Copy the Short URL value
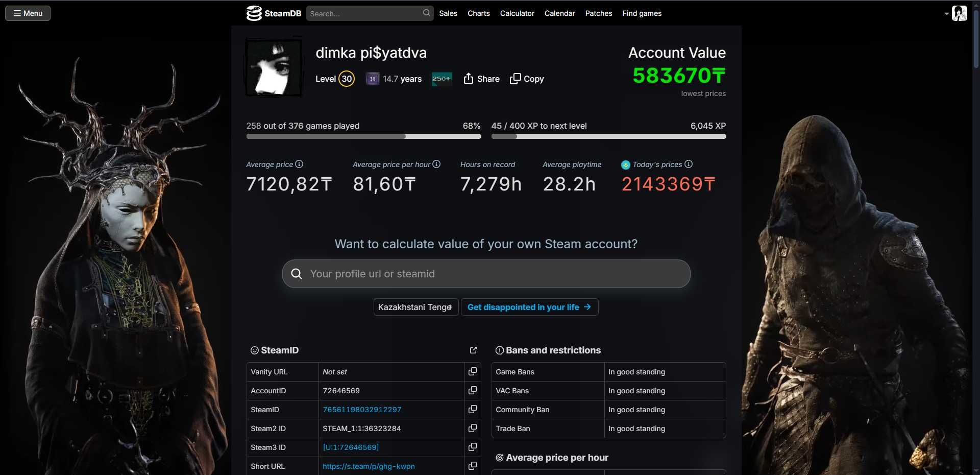Viewport: 980px width, 475px height. click(x=473, y=466)
